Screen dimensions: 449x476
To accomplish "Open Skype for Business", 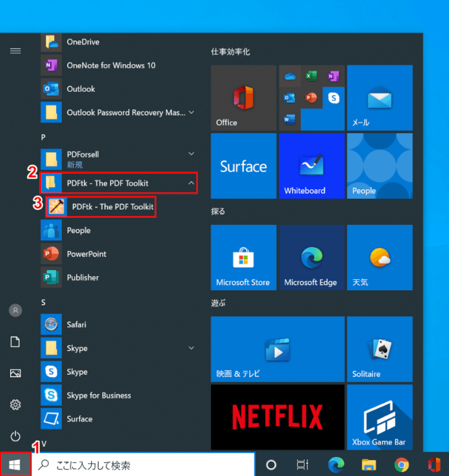I will (119, 395).
